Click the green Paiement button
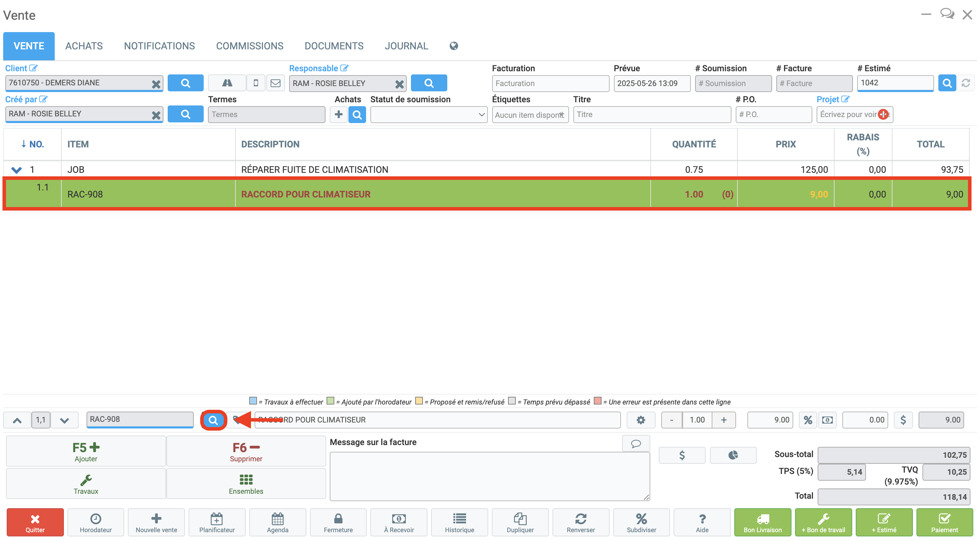This screenshot has width=980, height=541. pyautogui.click(x=944, y=522)
